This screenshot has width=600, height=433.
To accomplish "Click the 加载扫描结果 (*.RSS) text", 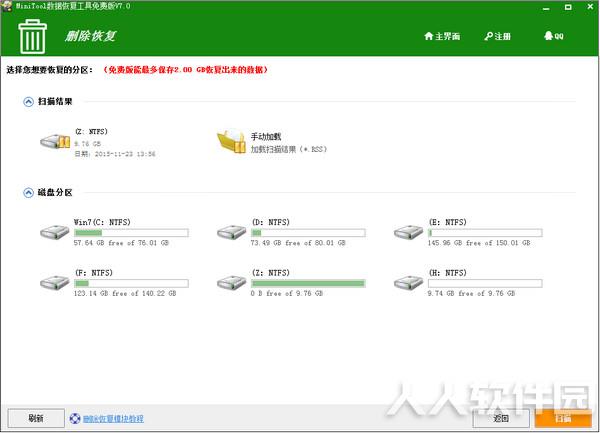I will coord(289,149).
